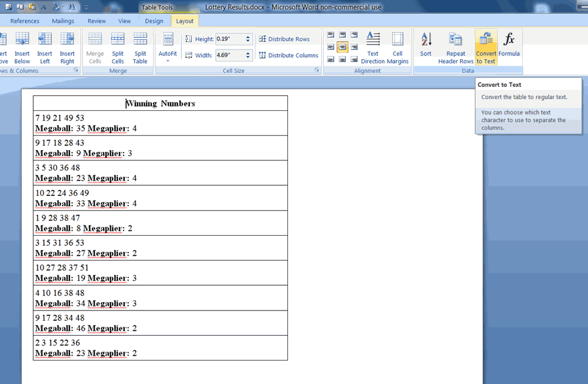
Task: Click the row containing 3 15 31 36 53
Action: [160, 248]
